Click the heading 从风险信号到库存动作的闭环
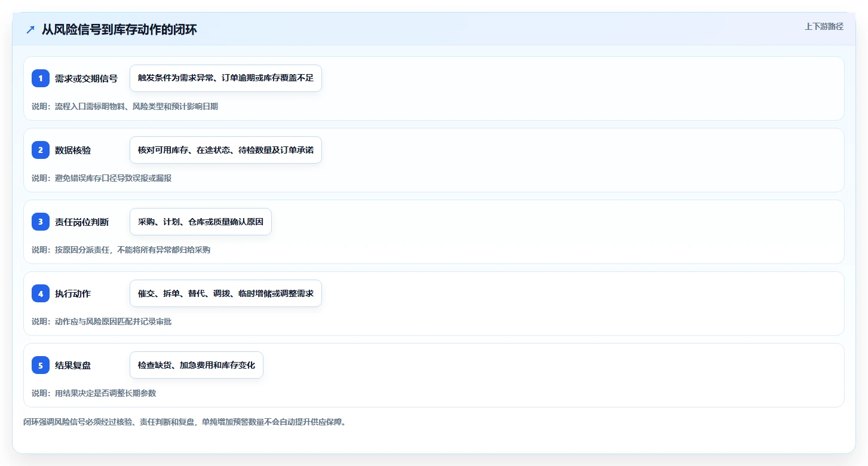This screenshot has width=868, height=466. tap(119, 30)
